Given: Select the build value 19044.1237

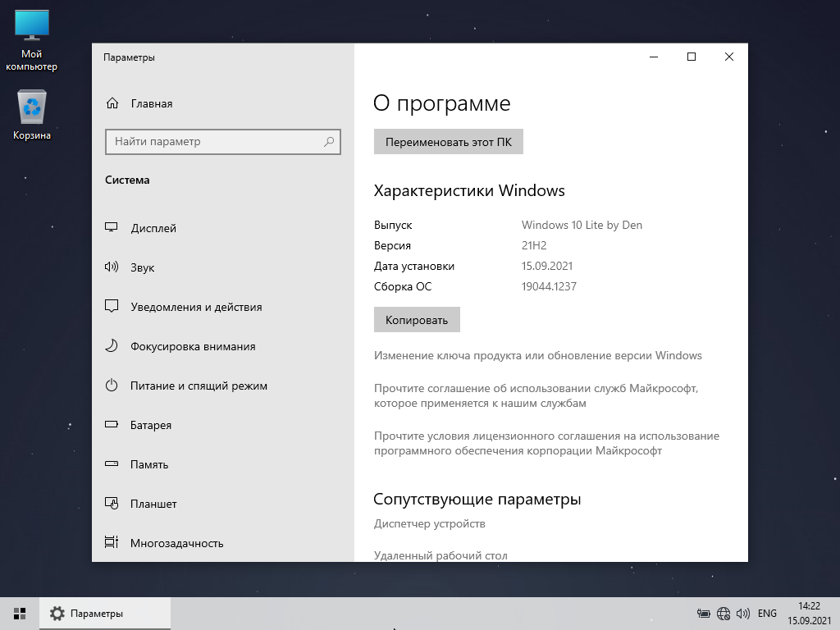Looking at the screenshot, I should (x=549, y=286).
